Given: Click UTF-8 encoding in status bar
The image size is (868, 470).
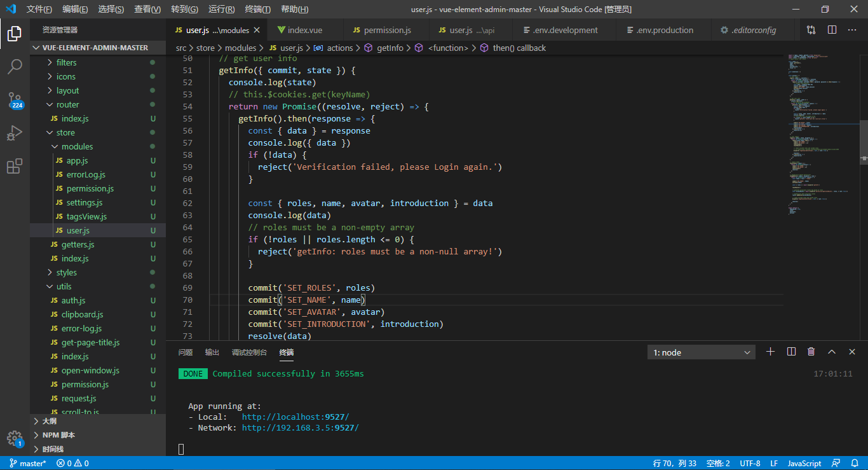Looking at the screenshot, I should (750, 463).
